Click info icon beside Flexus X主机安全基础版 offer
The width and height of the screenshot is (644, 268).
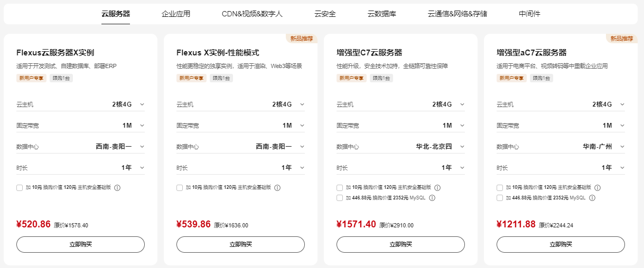pyautogui.click(x=117, y=187)
